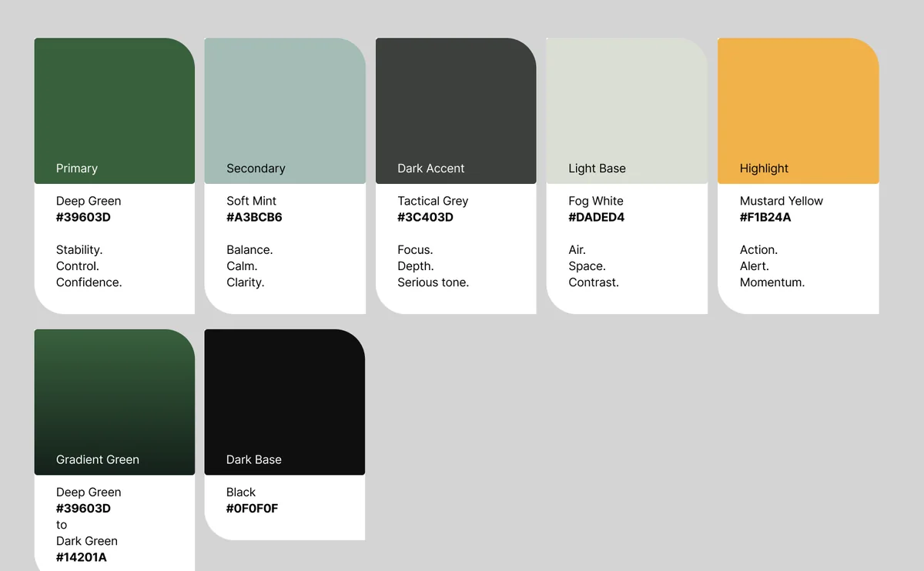Click the "Control." text

click(78, 266)
